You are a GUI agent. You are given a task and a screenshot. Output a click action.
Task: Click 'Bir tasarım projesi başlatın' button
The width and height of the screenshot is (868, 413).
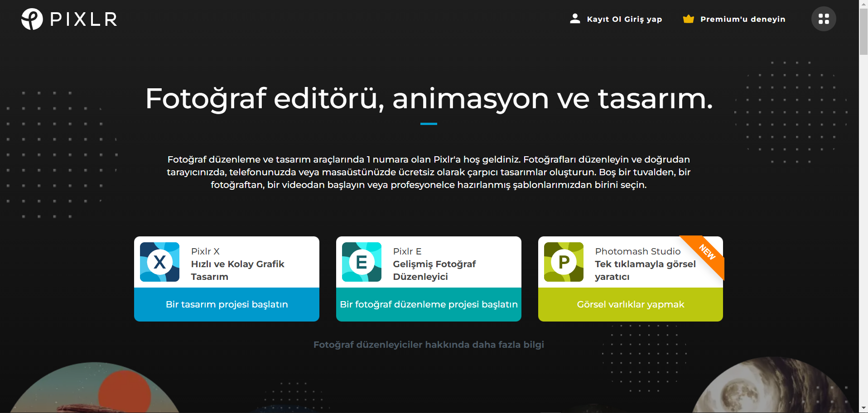[227, 304]
